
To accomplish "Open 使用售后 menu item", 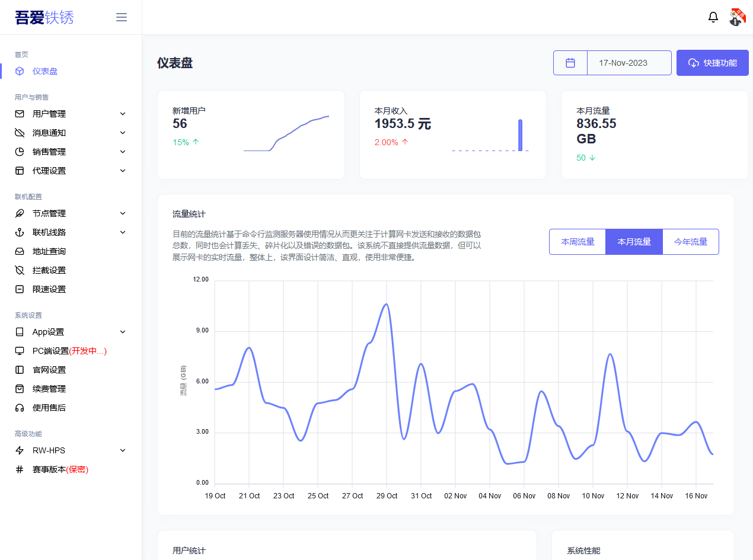I will tap(49, 408).
